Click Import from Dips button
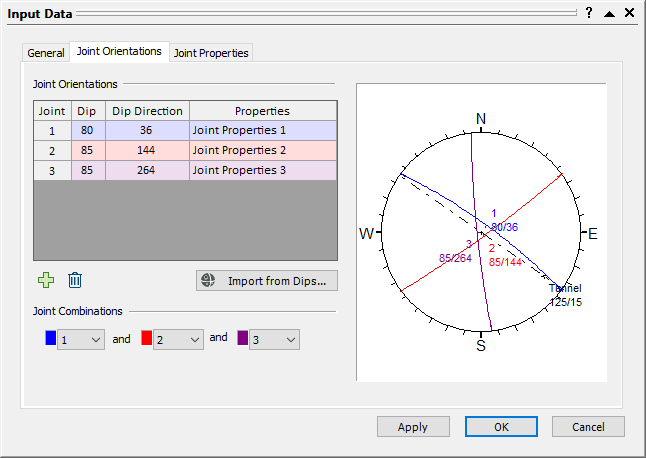Screen dimensions: 646x458 point(267,280)
